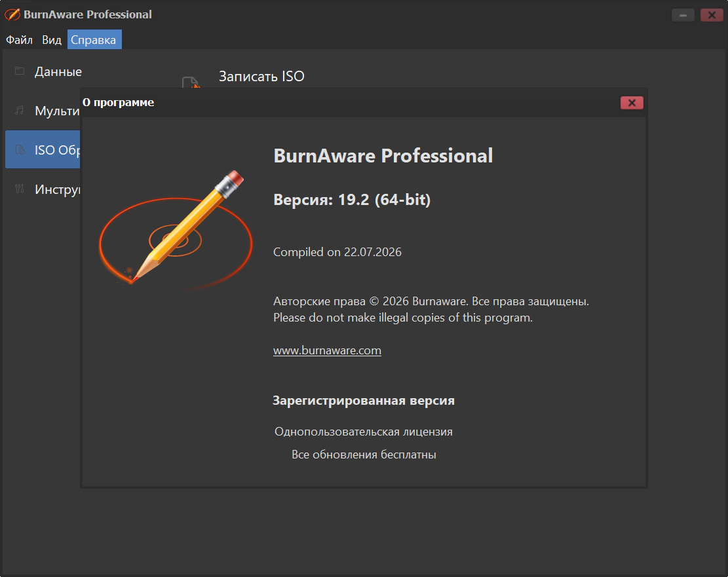Click the Зарегистрированная версия heading
Viewport: 728px width, 577px height.
coord(363,401)
